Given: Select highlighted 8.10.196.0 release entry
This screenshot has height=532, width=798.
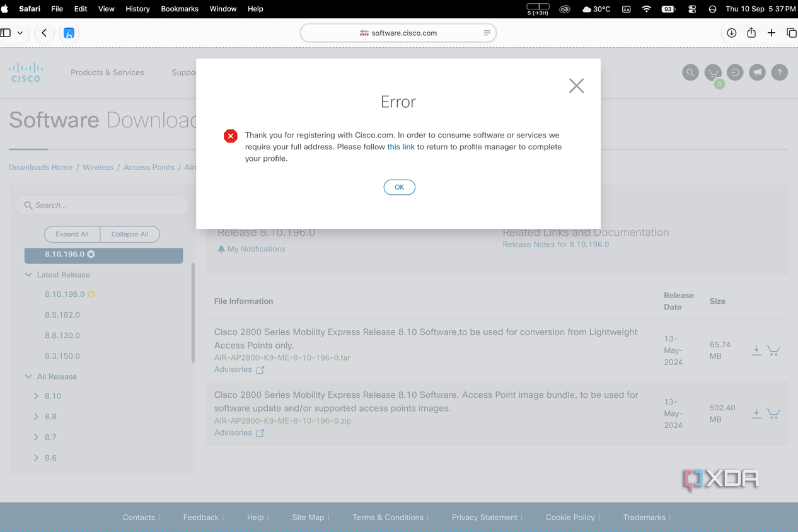Looking at the screenshot, I should coord(103,254).
